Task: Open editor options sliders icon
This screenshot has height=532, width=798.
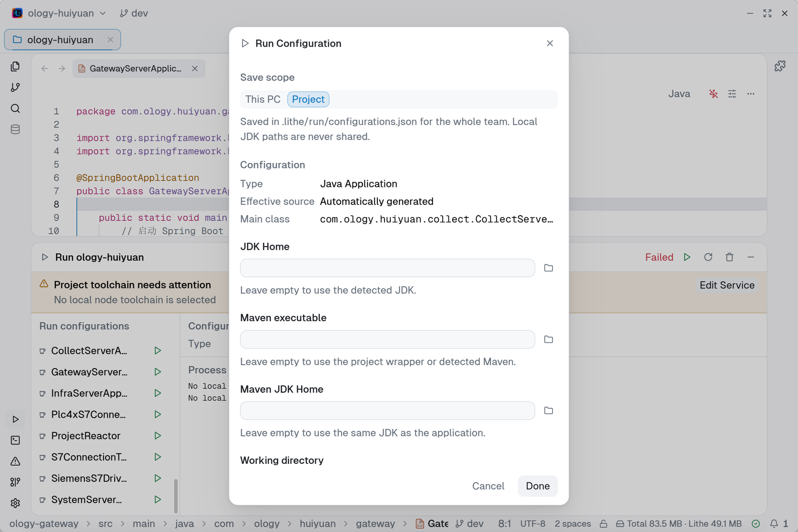Action: tap(732, 94)
